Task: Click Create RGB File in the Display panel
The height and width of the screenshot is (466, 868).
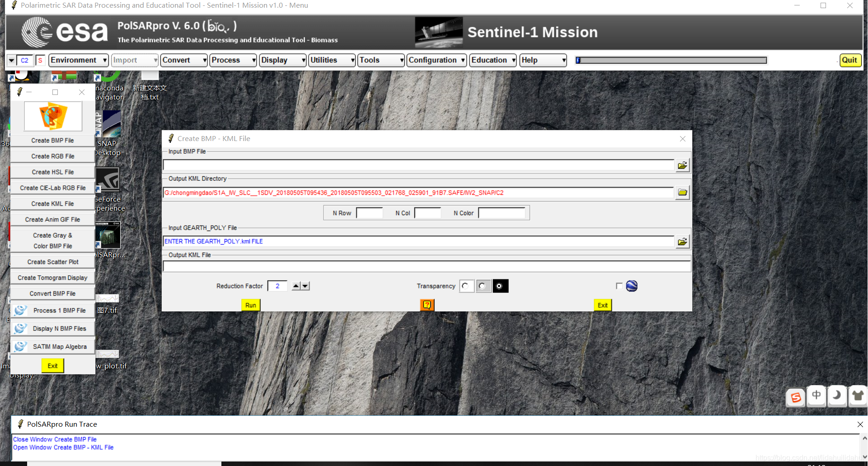Action: 52,156
